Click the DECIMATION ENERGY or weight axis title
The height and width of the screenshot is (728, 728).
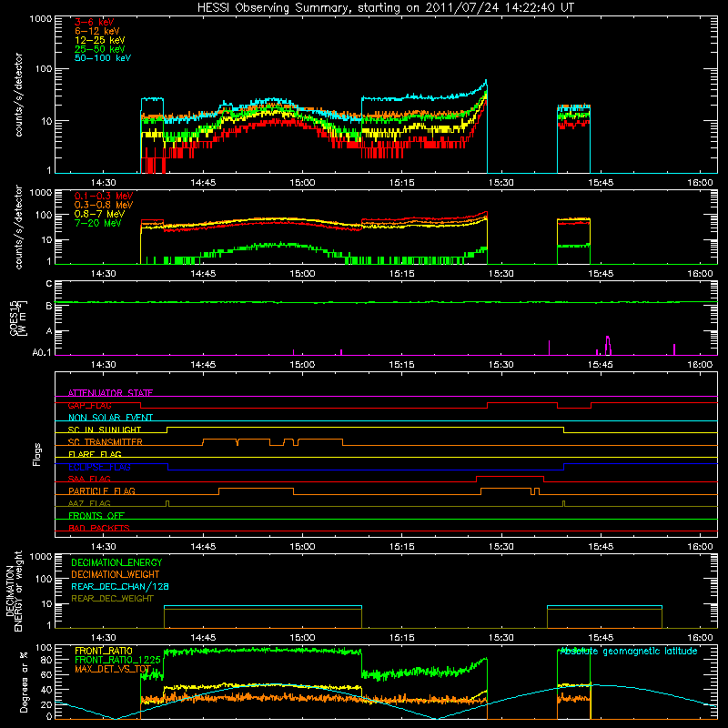pos(15,591)
